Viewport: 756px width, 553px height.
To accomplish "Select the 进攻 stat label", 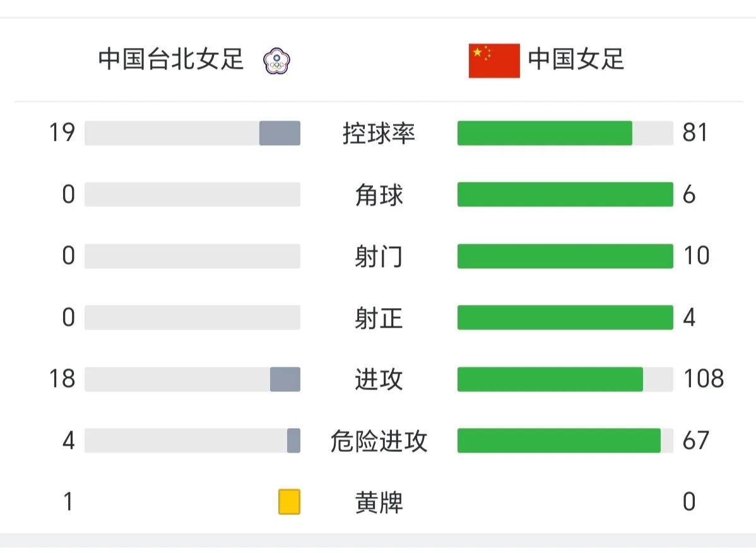I will coord(379,379).
